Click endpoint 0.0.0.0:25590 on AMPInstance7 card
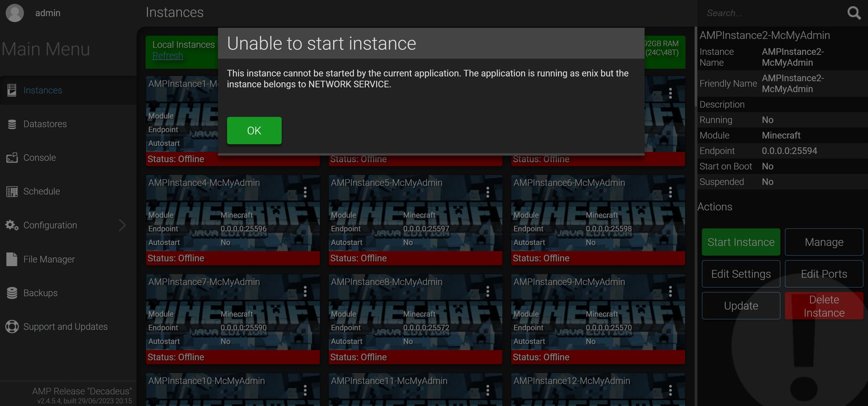 pos(244,328)
